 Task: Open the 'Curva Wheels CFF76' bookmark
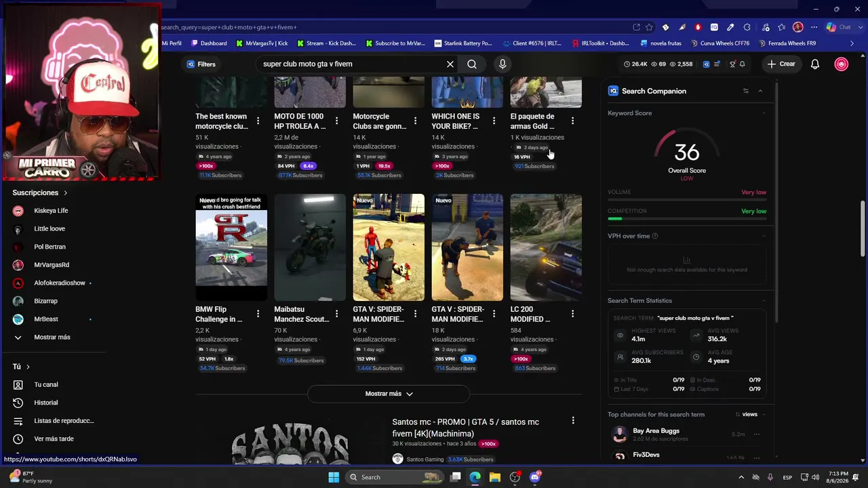coord(720,43)
